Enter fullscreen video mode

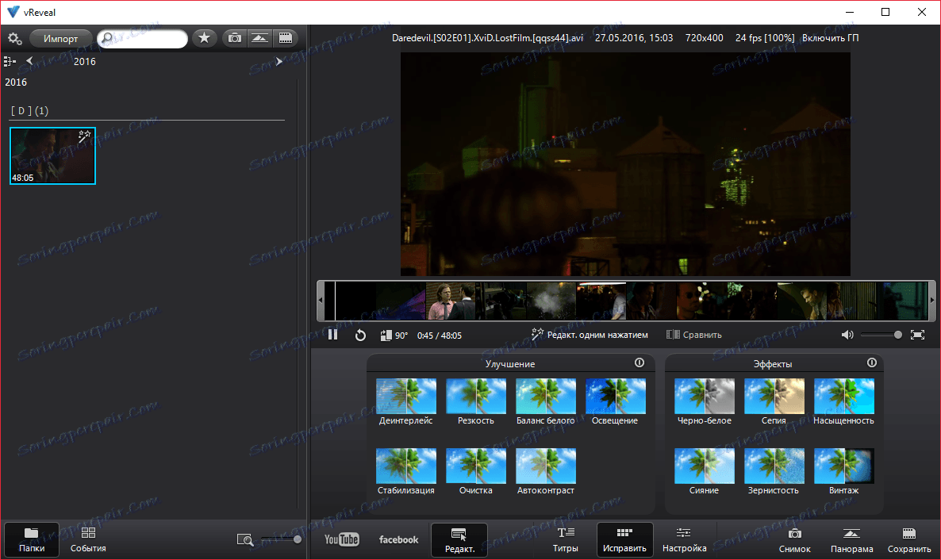pos(917,335)
